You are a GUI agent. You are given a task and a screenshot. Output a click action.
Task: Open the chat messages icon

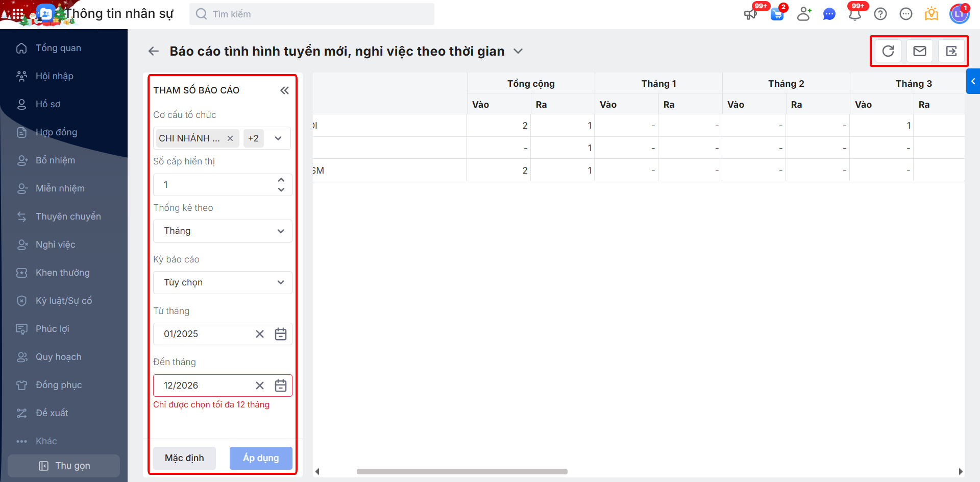pyautogui.click(x=829, y=14)
